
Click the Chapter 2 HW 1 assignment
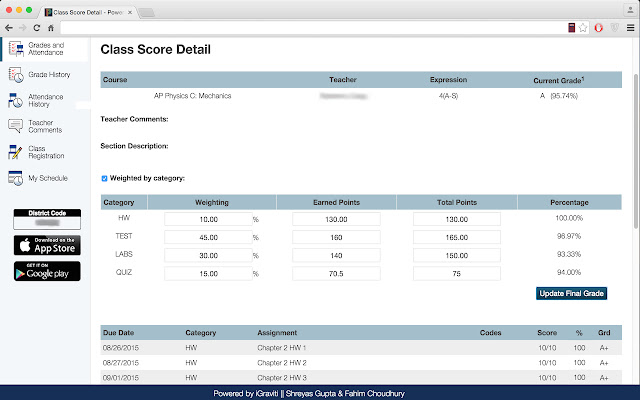[x=282, y=348]
